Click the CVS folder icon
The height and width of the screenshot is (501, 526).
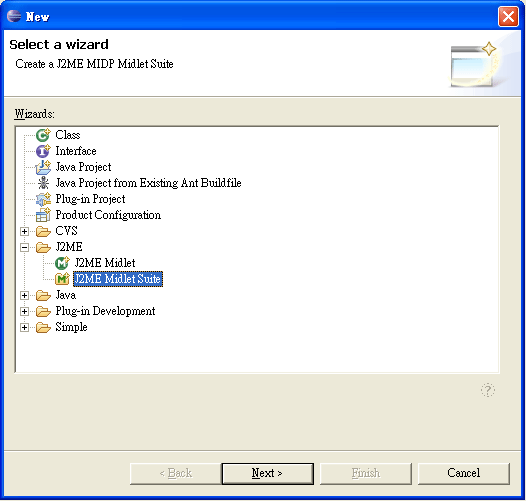point(43,231)
